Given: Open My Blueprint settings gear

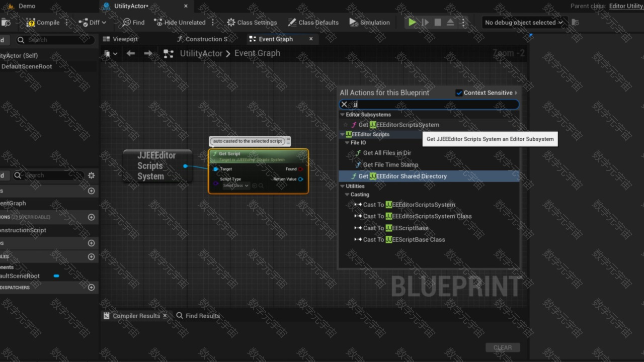Looking at the screenshot, I should point(91,175).
